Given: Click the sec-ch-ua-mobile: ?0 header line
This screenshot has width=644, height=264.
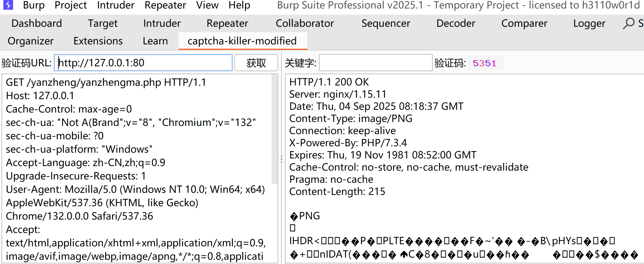Looking at the screenshot, I should [x=55, y=136].
